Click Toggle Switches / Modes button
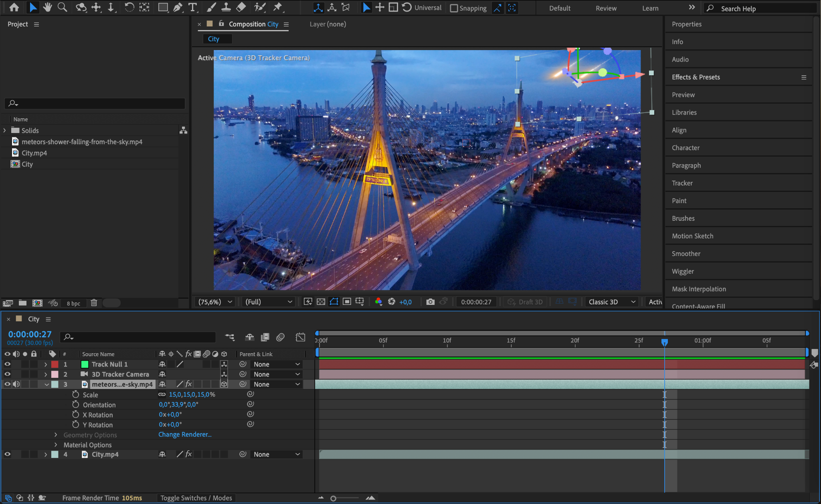The height and width of the screenshot is (504, 821). point(196,498)
